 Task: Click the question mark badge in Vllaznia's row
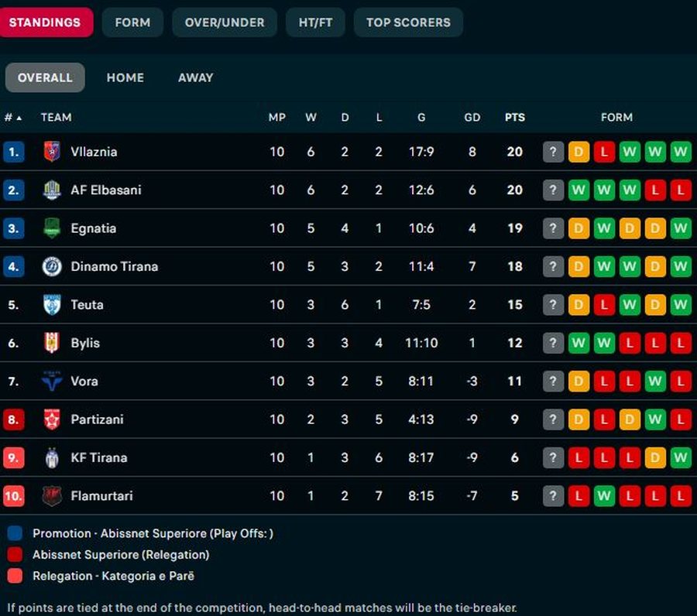click(x=553, y=152)
